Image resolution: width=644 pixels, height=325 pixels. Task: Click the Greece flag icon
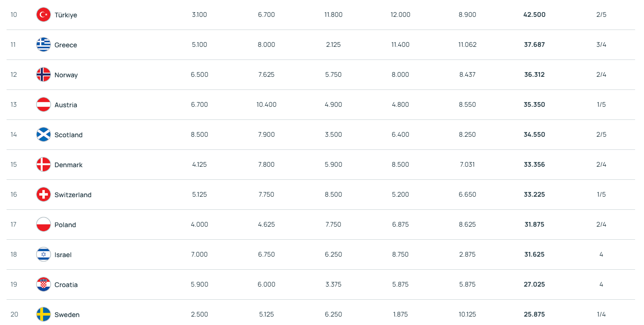(44, 45)
